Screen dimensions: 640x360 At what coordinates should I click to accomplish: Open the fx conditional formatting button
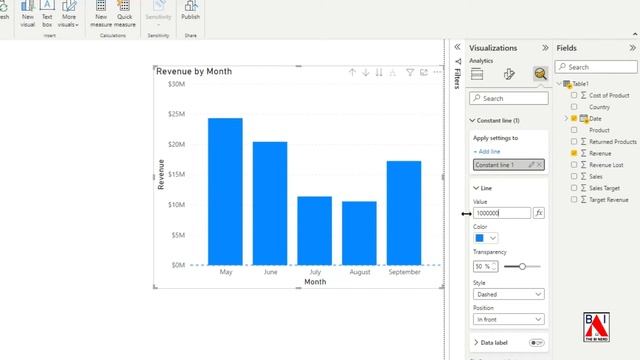click(539, 213)
